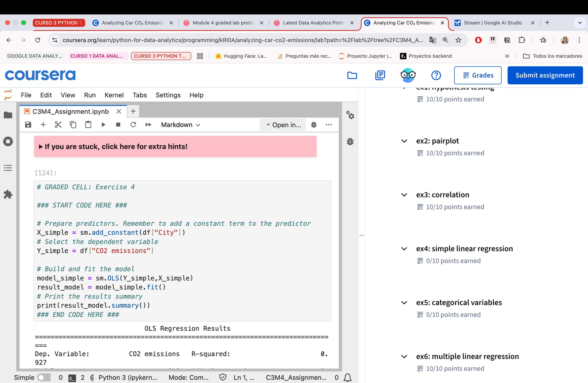The image size is (588, 383).
Task: Open the extension manager puzzle icon
Action: [x=8, y=194]
